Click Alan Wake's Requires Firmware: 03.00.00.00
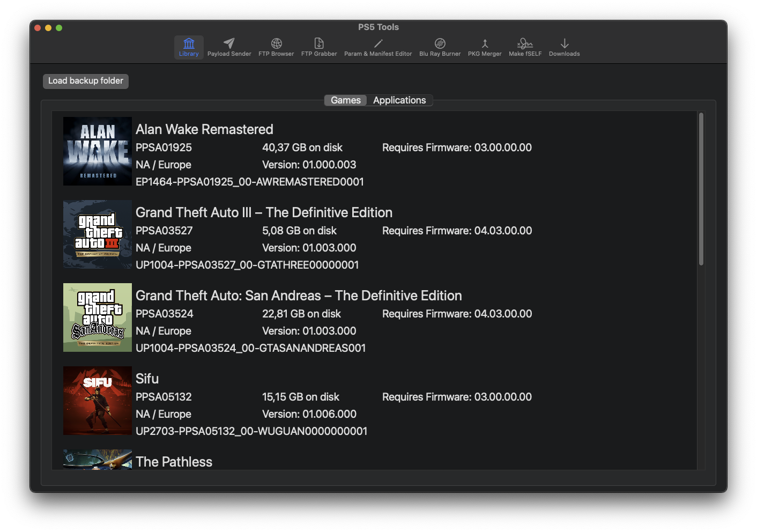Image resolution: width=757 pixels, height=532 pixels. (457, 147)
